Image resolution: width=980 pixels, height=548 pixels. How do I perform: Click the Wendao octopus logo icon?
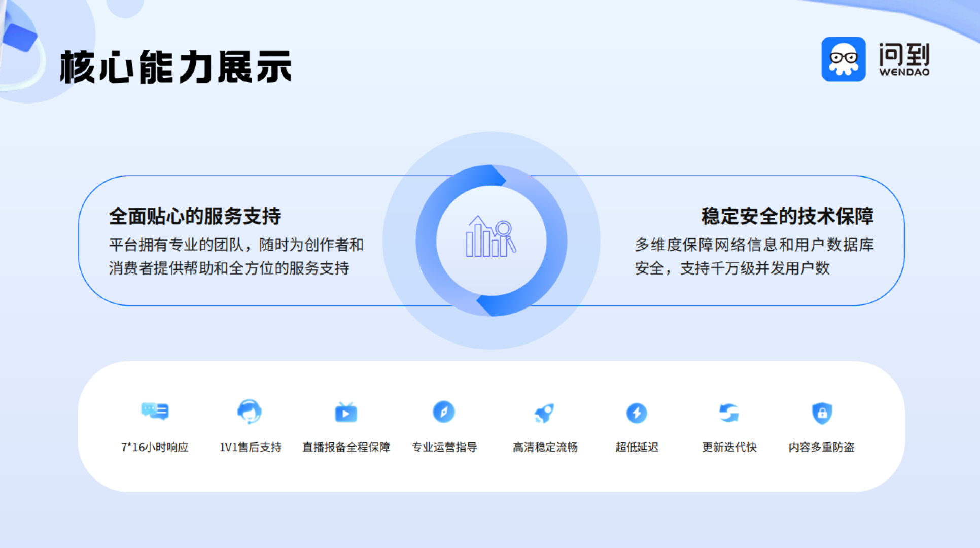point(844,59)
